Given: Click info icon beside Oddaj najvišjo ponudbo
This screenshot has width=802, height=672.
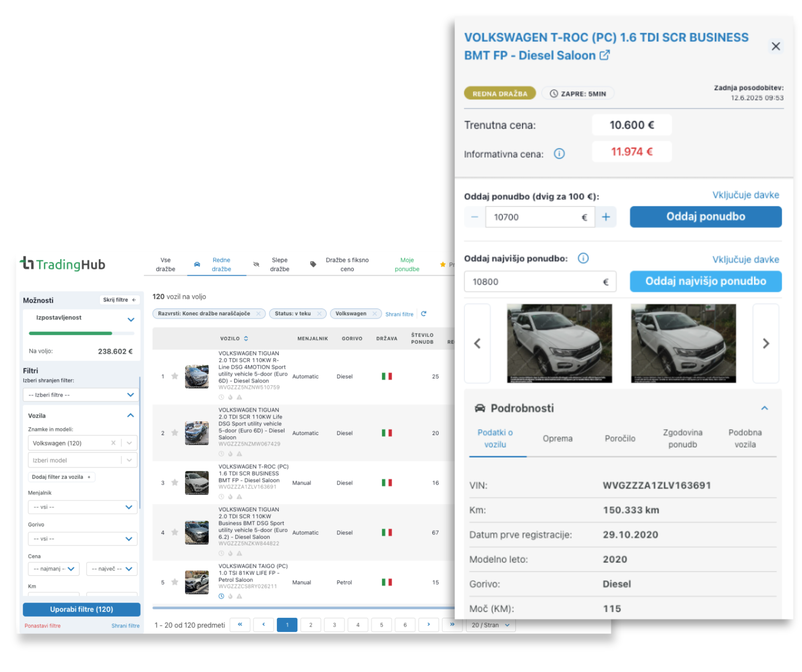Looking at the screenshot, I should click(x=583, y=258).
